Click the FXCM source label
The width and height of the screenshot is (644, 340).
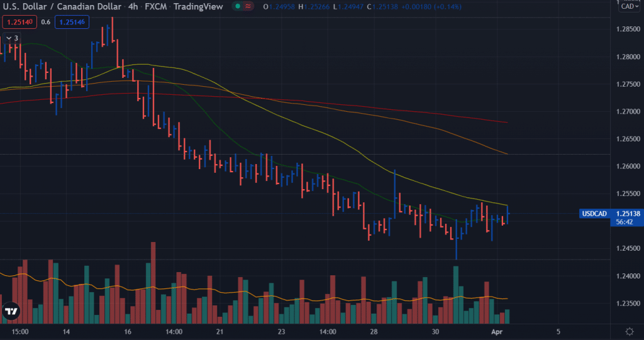click(156, 6)
